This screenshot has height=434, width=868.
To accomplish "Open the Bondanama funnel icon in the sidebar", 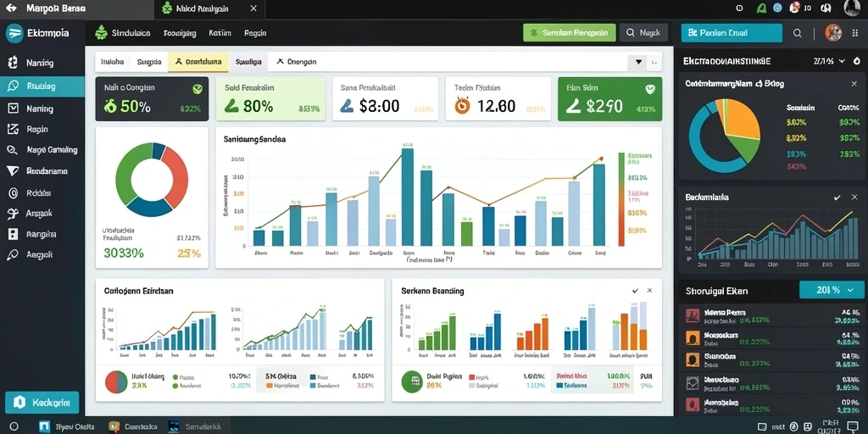I will pos(14,171).
